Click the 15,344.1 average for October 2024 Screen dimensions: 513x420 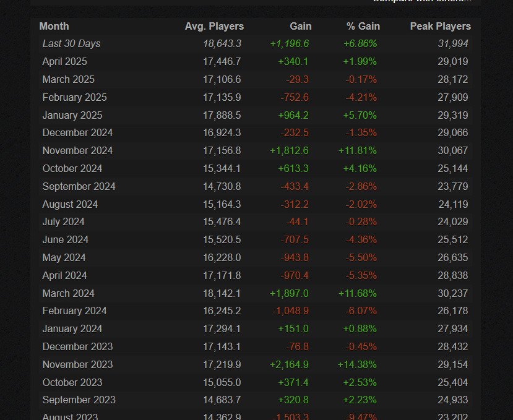(222, 169)
